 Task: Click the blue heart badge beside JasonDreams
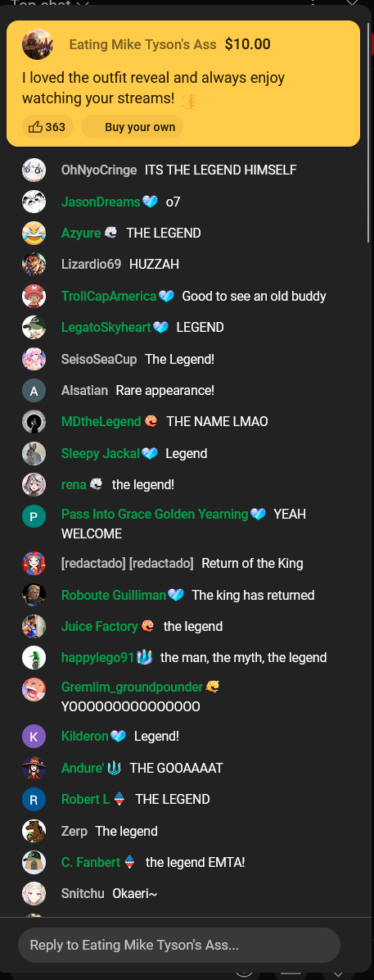click(x=150, y=202)
